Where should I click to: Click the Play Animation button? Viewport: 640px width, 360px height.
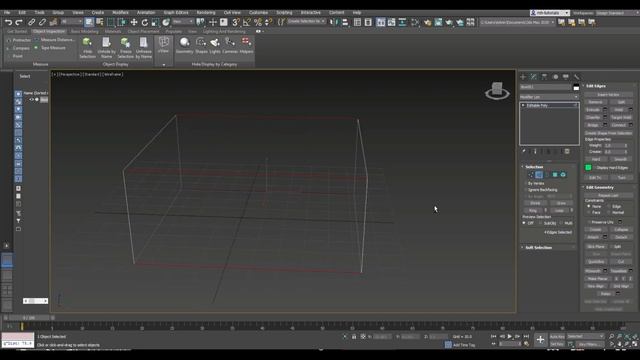point(509,336)
